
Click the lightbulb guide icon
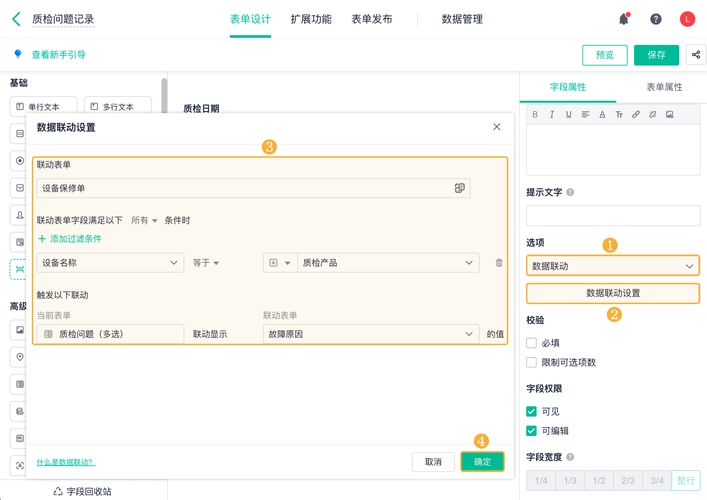[18, 54]
